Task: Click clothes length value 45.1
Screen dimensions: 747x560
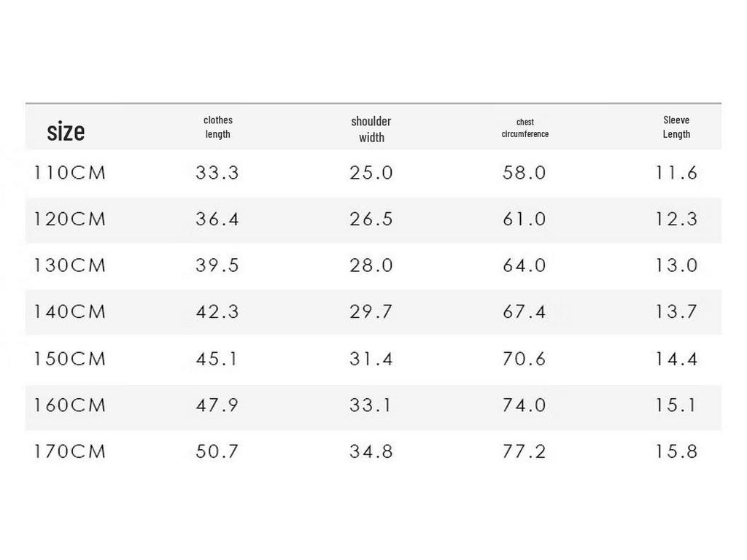Action: pyautogui.click(x=217, y=359)
